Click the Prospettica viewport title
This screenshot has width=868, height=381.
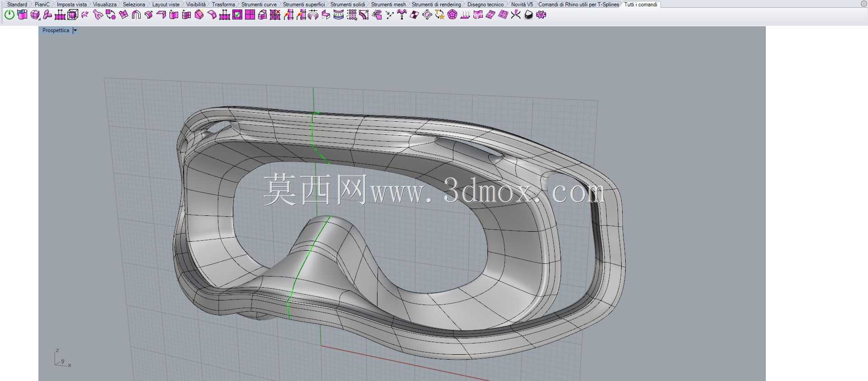tap(56, 30)
